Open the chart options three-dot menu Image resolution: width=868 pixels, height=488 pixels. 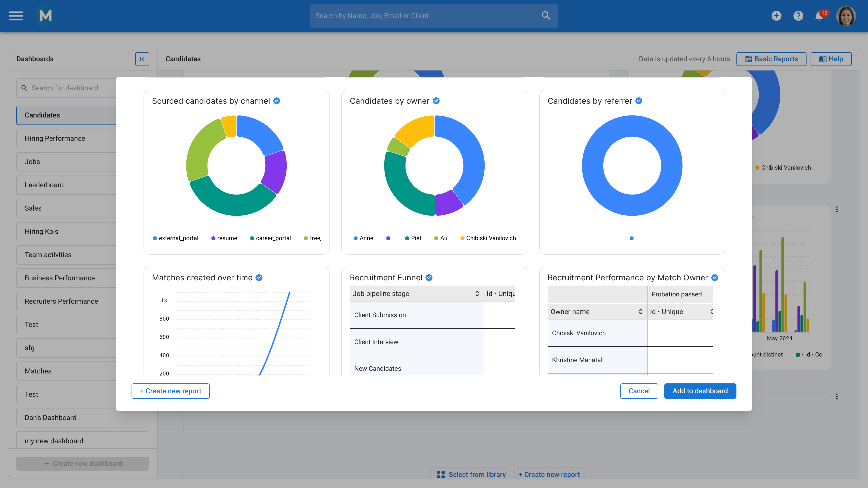click(x=837, y=209)
